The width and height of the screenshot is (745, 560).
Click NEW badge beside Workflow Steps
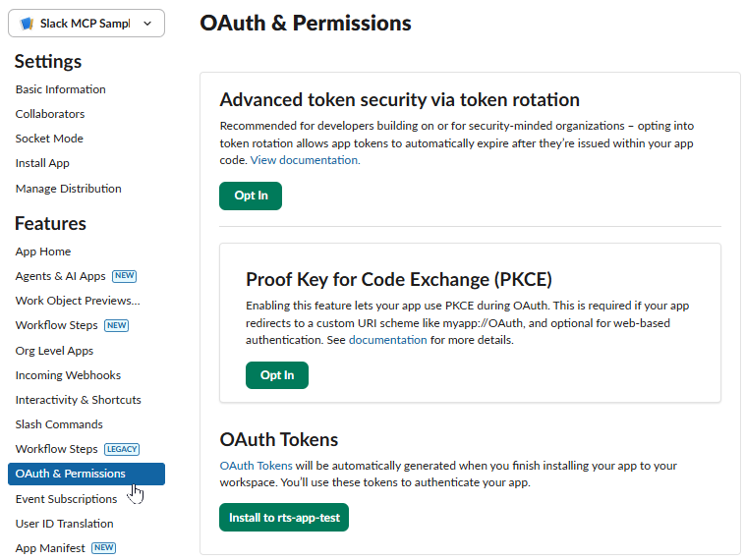click(x=117, y=326)
